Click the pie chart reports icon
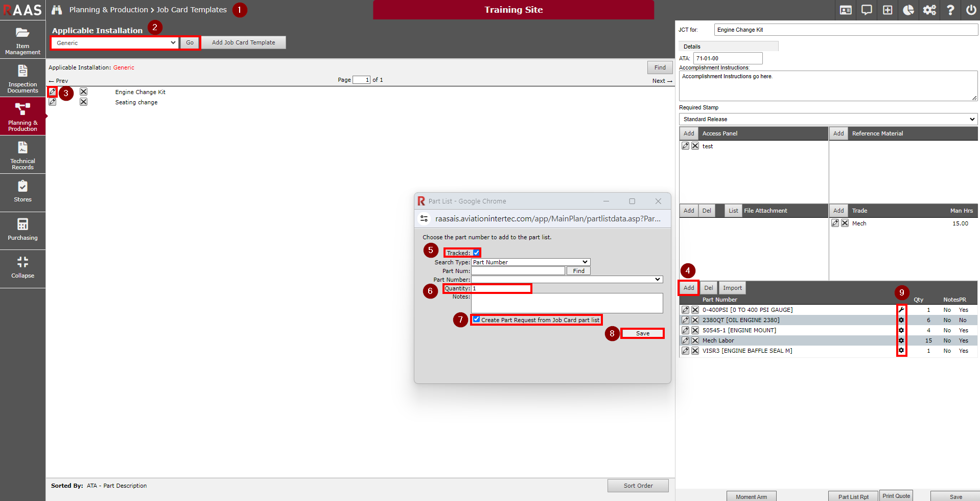980x501 pixels. [x=908, y=10]
